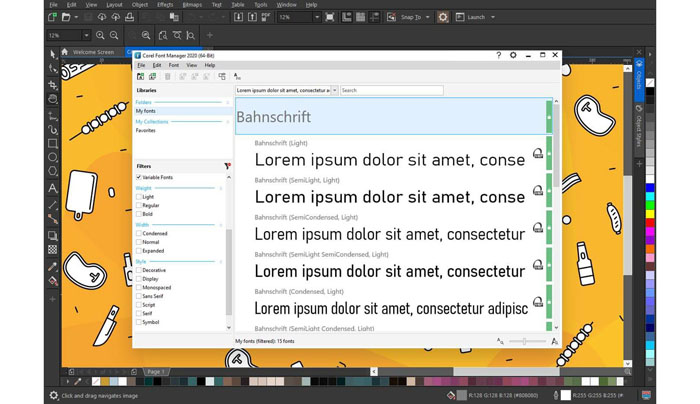Click the Font Manager help question mark
The image size is (700, 404).
point(498,55)
